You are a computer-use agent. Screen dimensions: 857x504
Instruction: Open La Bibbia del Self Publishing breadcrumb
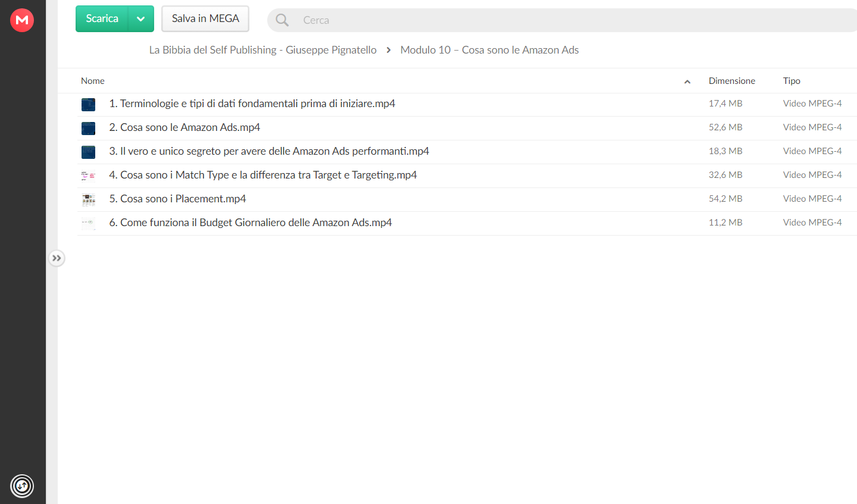pos(262,50)
